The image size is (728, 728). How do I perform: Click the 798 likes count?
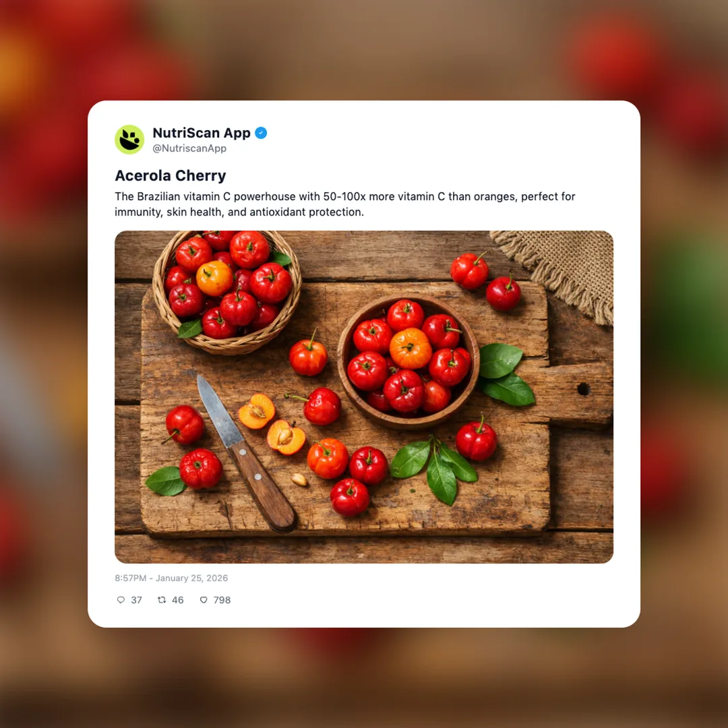point(222,600)
